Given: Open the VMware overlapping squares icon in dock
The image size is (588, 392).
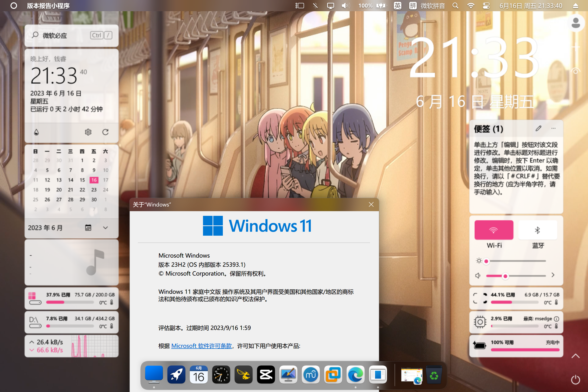Looking at the screenshot, I should coord(333,374).
